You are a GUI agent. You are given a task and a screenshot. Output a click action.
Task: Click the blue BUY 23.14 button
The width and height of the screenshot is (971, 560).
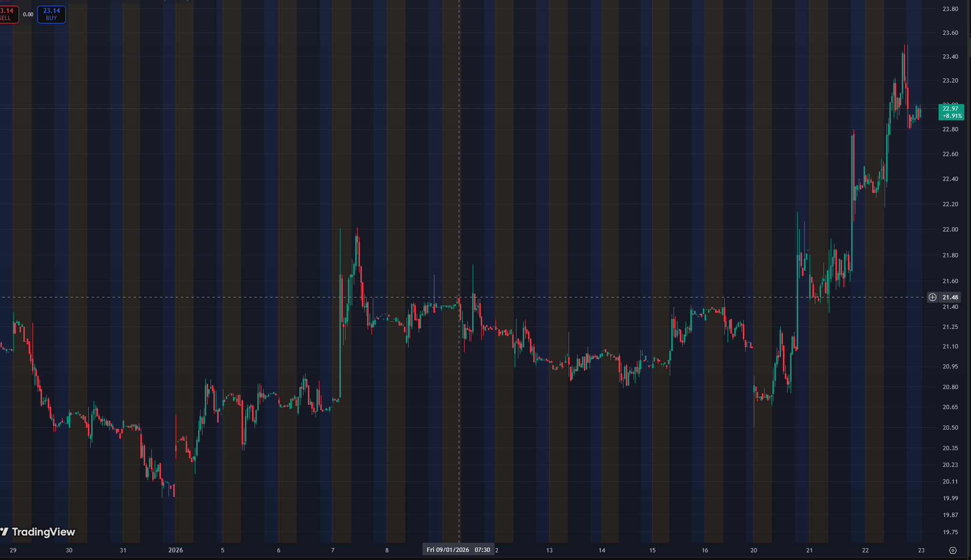pyautogui.click(x=52, y=14)
